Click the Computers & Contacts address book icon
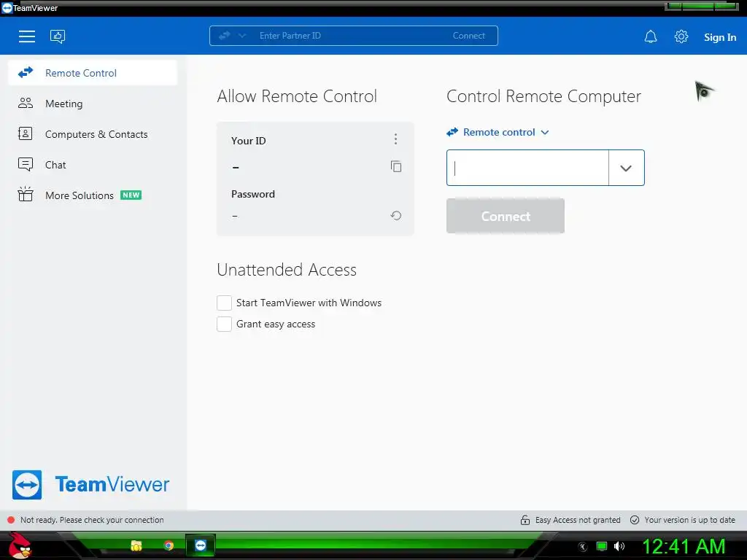747x560 pixels. point(26,133)
